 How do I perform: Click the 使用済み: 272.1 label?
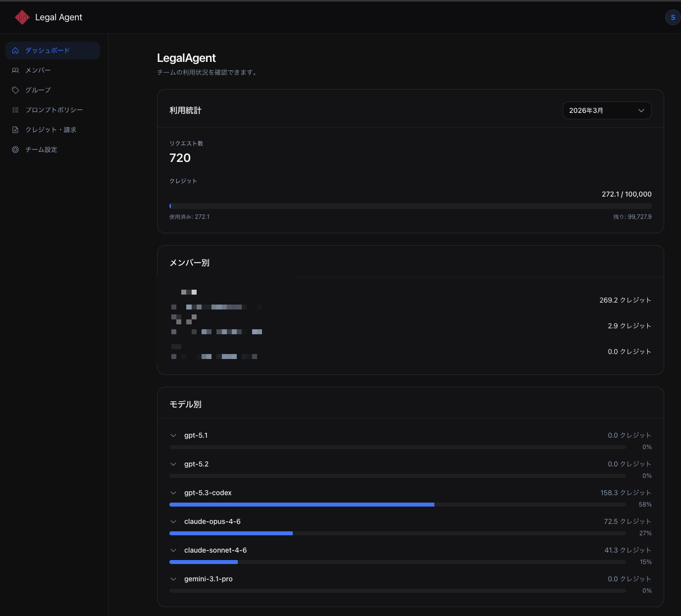189,217
